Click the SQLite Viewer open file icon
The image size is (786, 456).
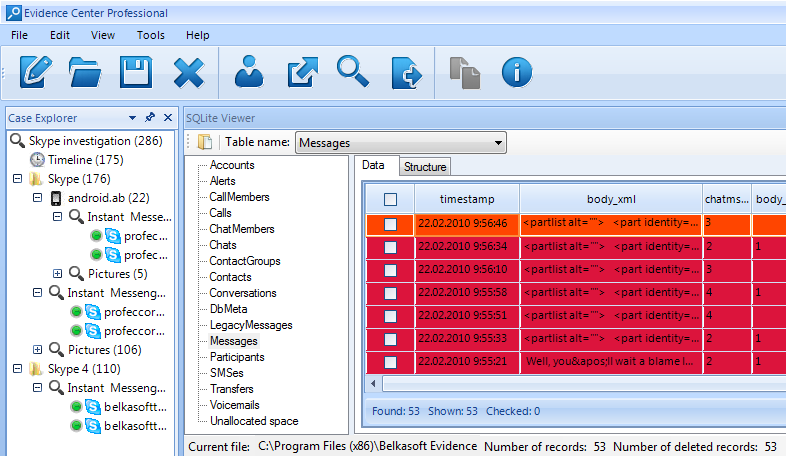click(205, 142)
